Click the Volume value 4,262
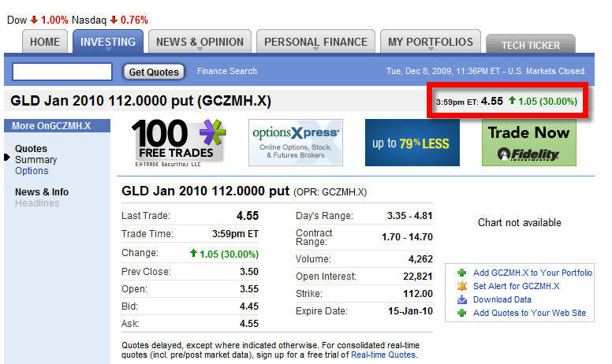Image resolution: width=612 pixels, height=364 pixels. [420, 258]
